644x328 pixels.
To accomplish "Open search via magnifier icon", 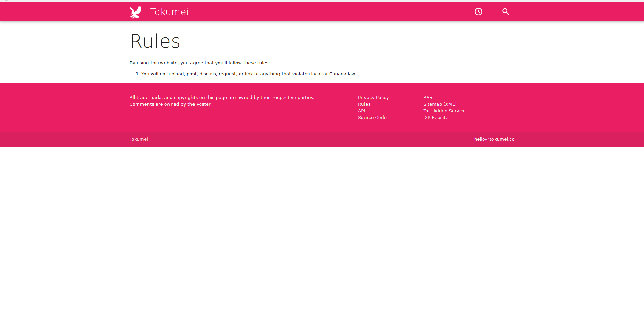I will tap(506, 12).
